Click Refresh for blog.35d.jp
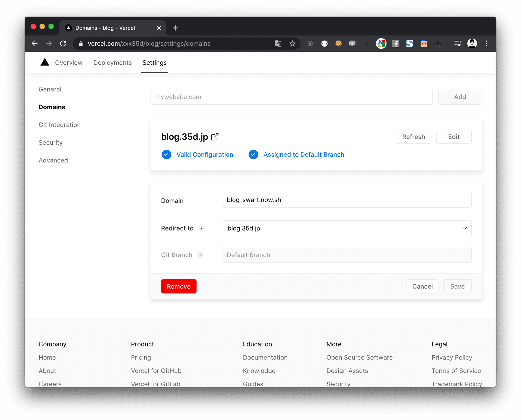Image resolution: width=521 pixels, height=420 pixels. click(x=414, y=137)
